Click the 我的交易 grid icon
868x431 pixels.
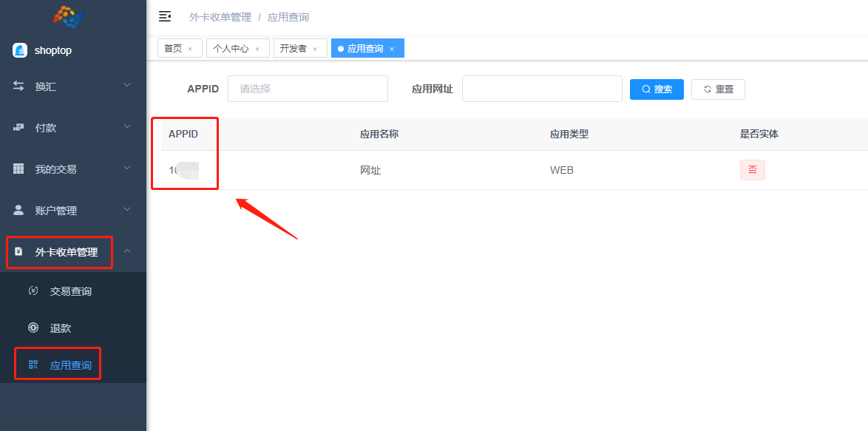coord(18,169)
